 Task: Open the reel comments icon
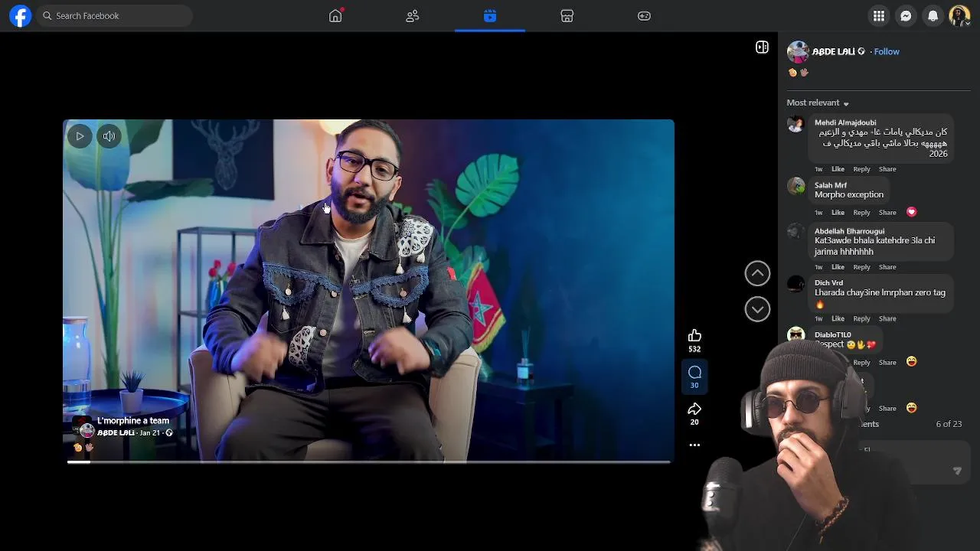point(694,373)
